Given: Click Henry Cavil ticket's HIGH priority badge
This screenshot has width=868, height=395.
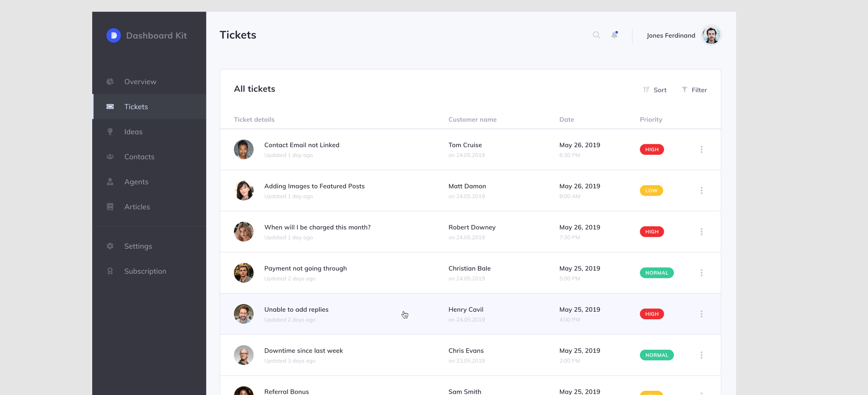Looking at the screenshot, I should click(652, 314).
